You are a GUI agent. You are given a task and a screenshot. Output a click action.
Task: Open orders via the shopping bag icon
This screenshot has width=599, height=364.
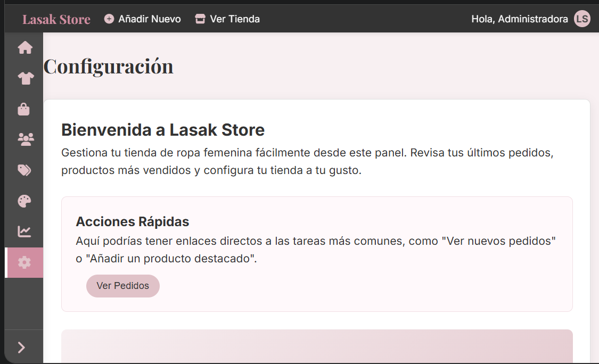(24, 109)
